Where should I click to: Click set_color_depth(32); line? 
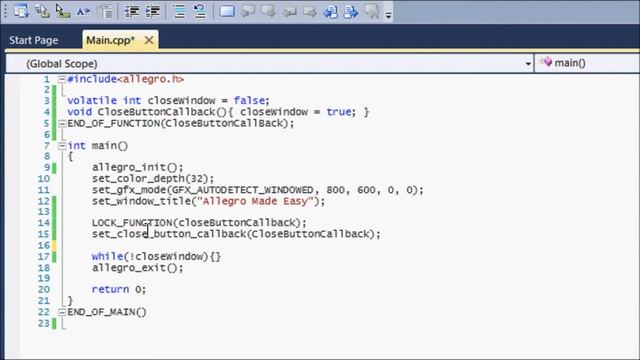coord(153,179)
